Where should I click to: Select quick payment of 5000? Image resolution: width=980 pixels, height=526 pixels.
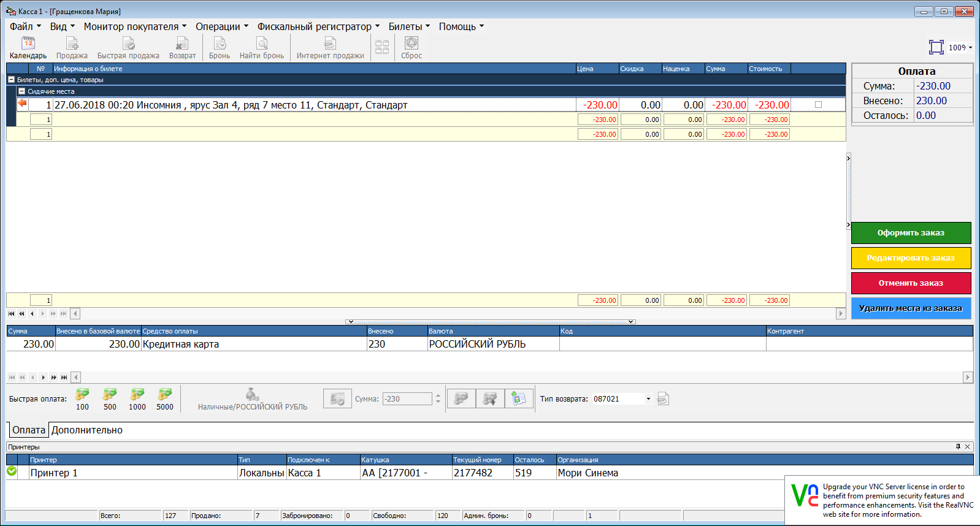pyautogui.click(x=165, y=399)
